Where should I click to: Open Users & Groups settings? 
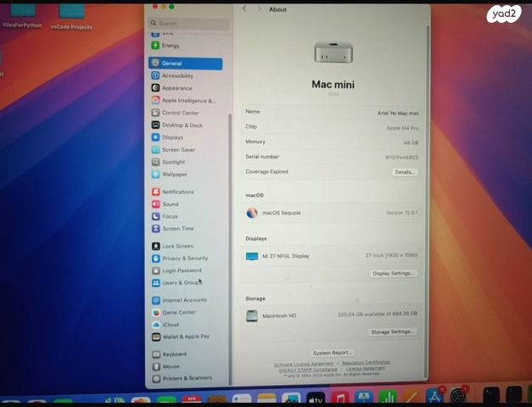point(176,282)
